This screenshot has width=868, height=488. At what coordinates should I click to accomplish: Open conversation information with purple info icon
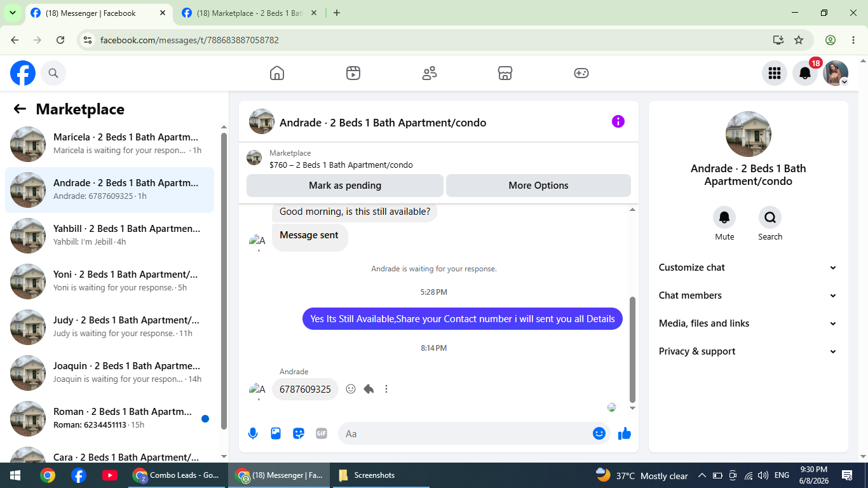[x=618, y=121]
